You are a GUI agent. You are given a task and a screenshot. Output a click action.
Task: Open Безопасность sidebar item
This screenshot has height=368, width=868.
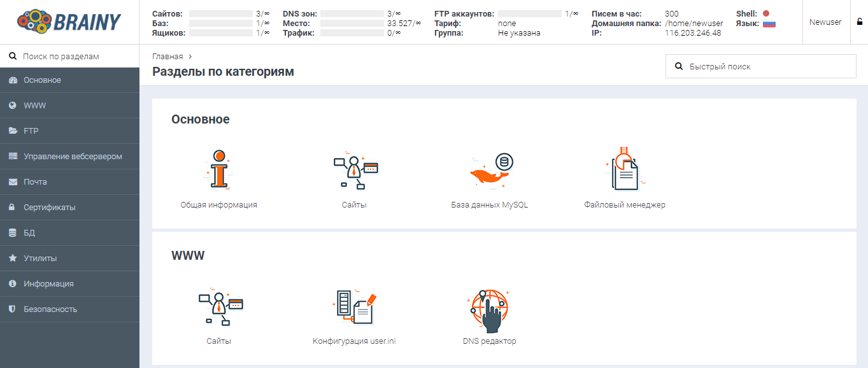[50, 309]
